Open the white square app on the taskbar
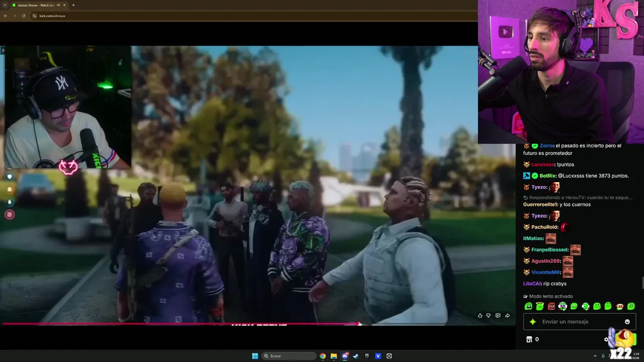644x362 pixels. click(x=389, y=356)
